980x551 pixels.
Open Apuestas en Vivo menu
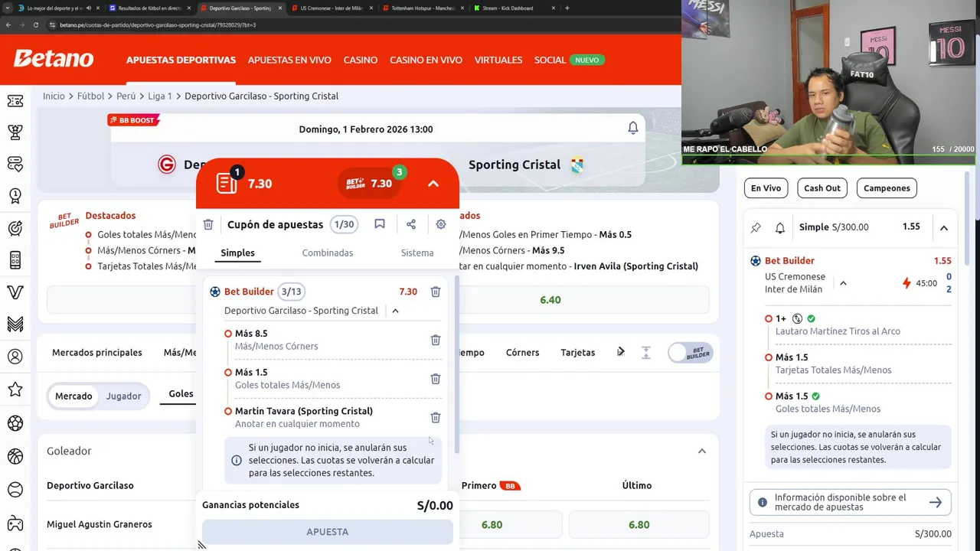pos(289,60)
